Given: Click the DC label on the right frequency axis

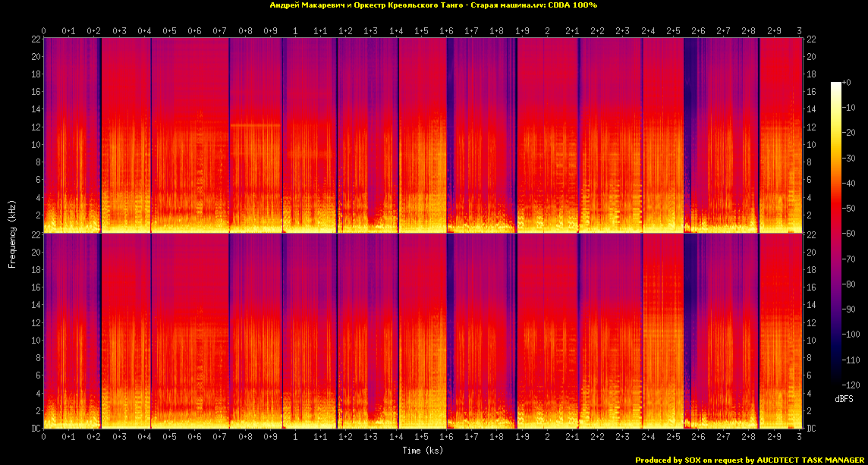Looking at the screenshot, I should (x=811, y=429).
